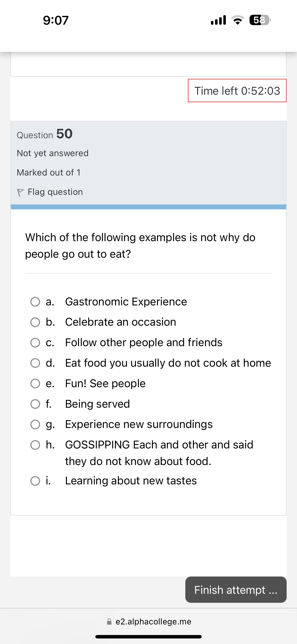Image resolution: width=297 pixels, height=644 pixels.
Task: Select option b. Celebrate an occasion
Action: [35, 322]
